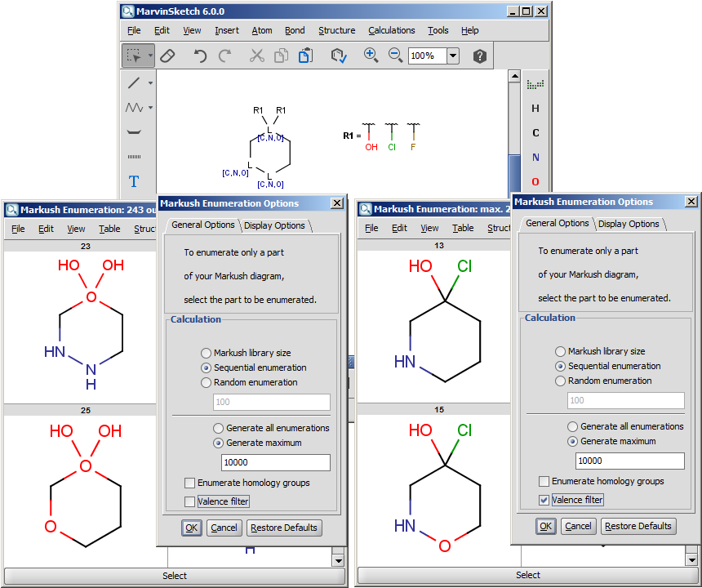Uncheck Valence filter in the right options dialog
This screenshot has height=588, width=702.
[544, 500]
